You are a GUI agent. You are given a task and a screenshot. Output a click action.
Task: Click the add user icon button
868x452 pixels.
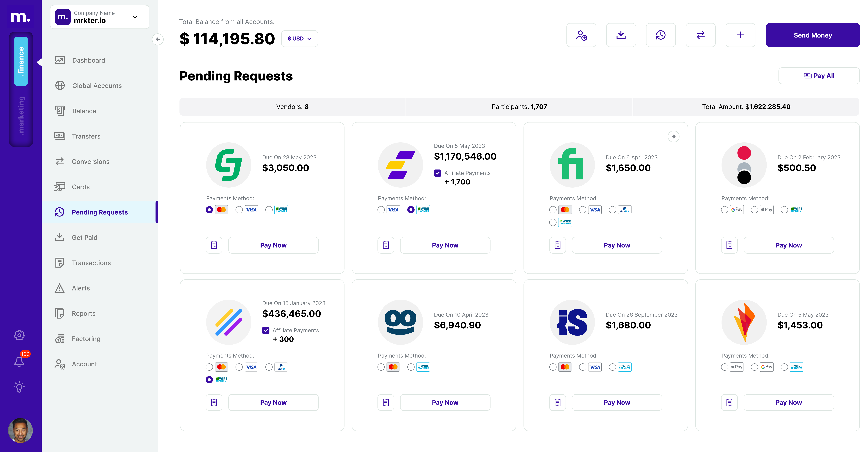tap(581, 35)
